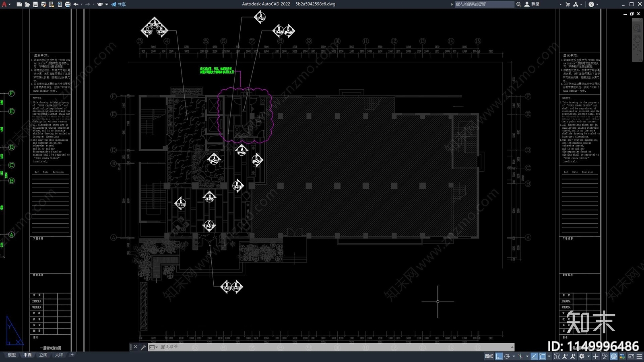
Task: Open command line customize wrench icon
Action: click(x=143, y=347)
